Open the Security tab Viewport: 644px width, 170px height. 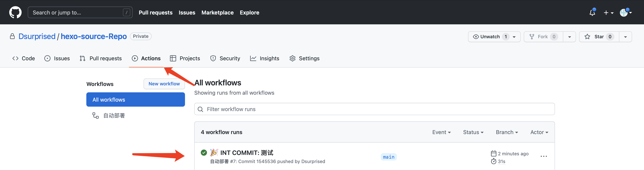click(225, 58)
